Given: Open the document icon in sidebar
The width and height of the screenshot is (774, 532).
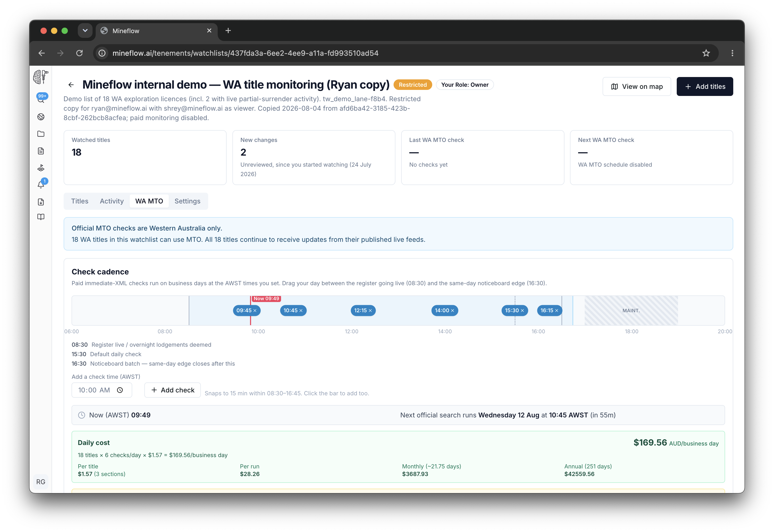Looking at the screenshot, I should (x=41, y=151).
